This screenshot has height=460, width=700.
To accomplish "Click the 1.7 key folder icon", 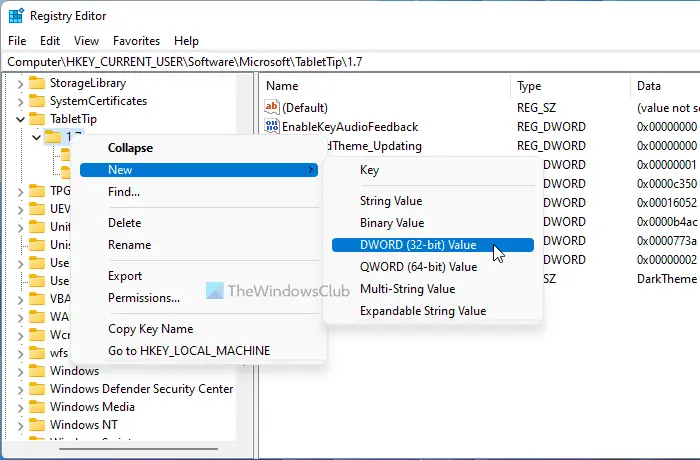I will pyautogui.click(x=53, y=137).
